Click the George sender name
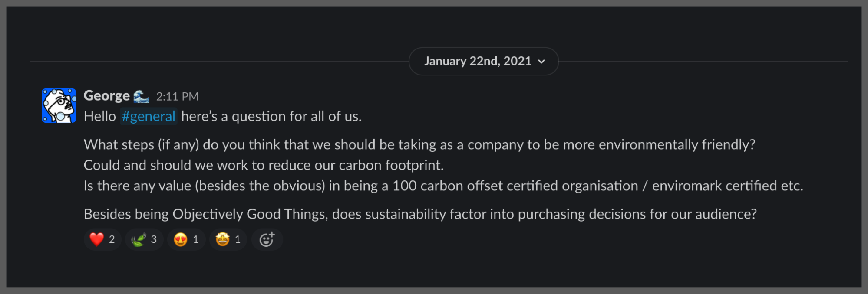 point(106,95)
